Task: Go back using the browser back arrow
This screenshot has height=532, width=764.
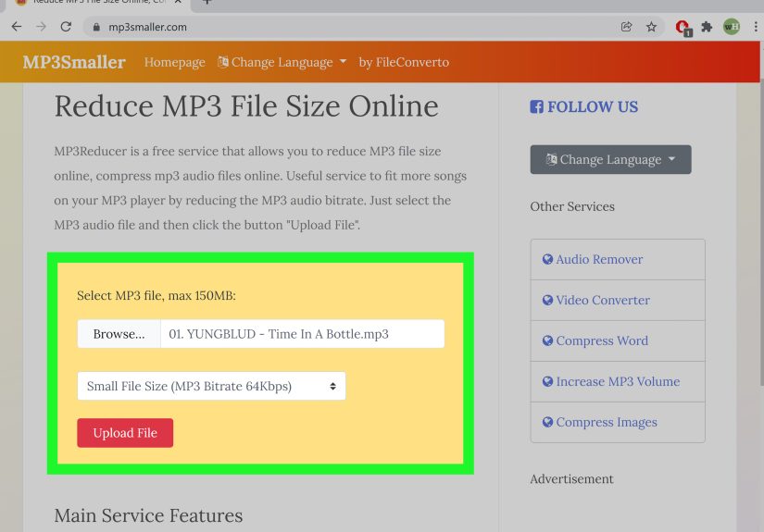Action: coord(17,27)
